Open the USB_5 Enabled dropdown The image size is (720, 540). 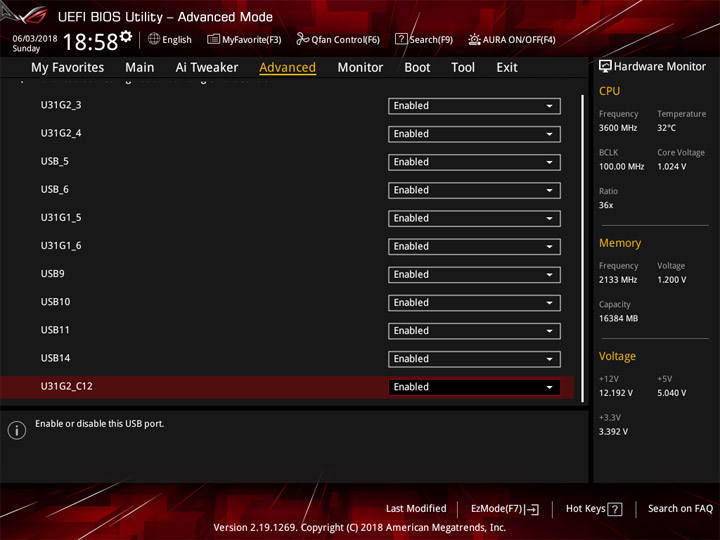point(474,162)
